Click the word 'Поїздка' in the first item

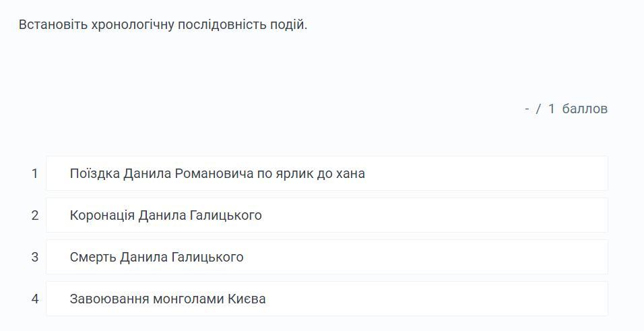tap(94, 173)
